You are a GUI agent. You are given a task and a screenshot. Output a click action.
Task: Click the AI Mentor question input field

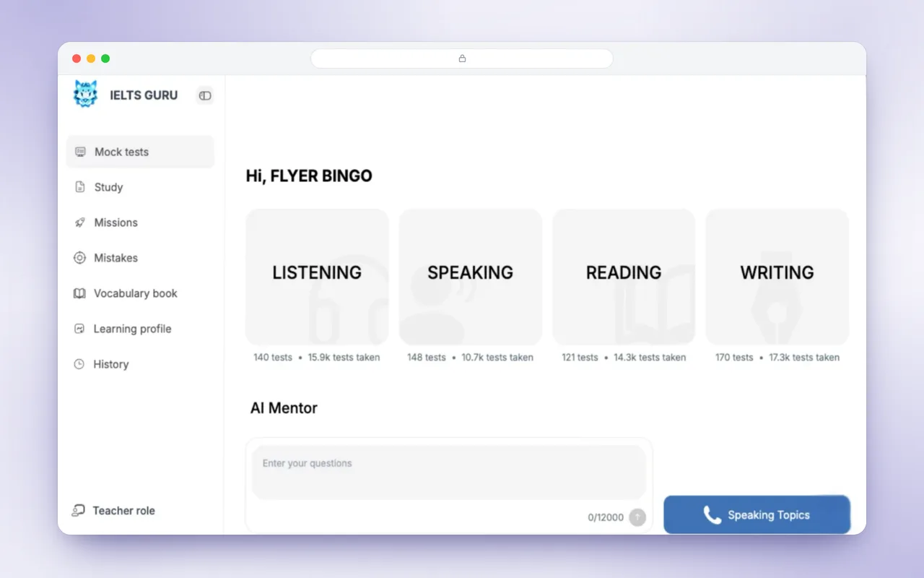point(448,473)
